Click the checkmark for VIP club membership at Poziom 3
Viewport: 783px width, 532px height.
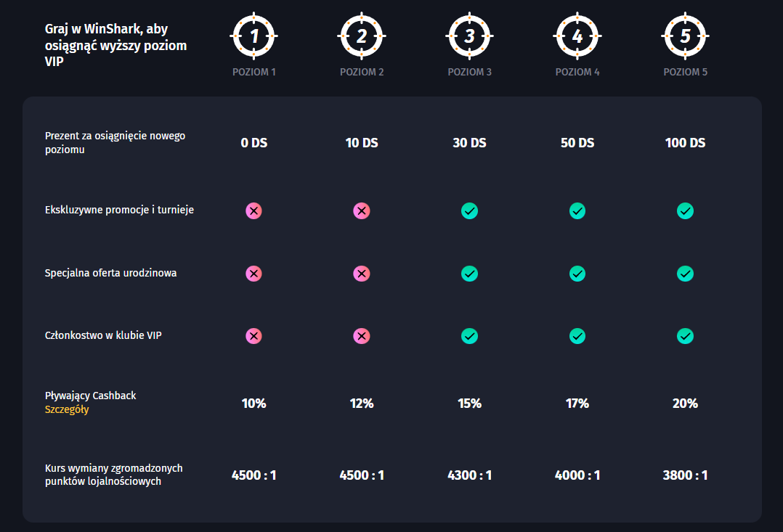(x=469, y=336)
